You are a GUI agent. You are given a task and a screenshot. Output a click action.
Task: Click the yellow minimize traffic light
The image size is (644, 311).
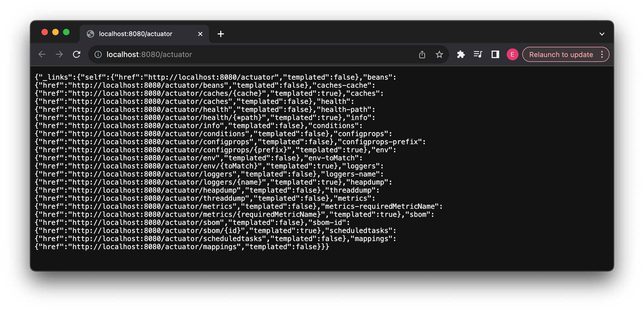tap(55, 32)
